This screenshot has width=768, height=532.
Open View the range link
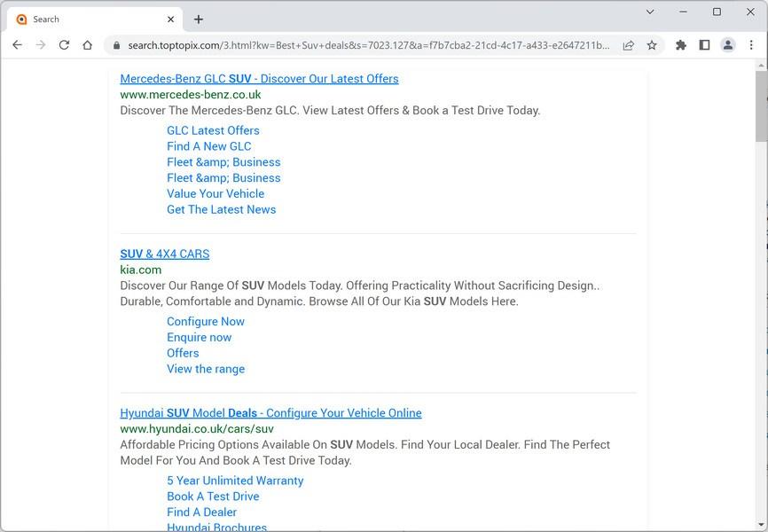pos(206,369)
